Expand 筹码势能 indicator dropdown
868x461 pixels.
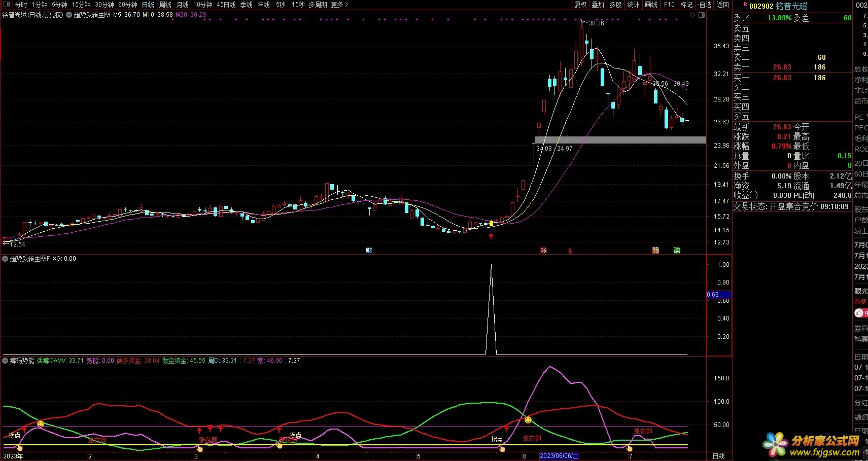tap(5, 361)
